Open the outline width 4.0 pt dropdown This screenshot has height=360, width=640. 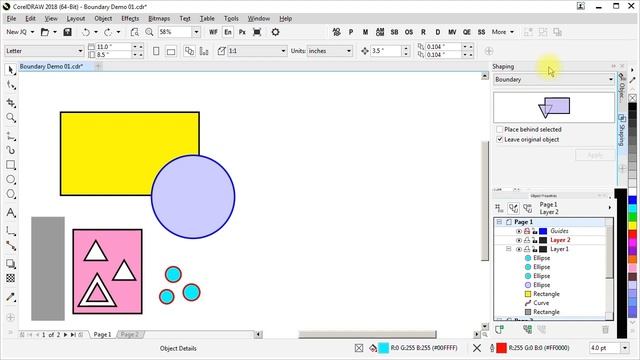[625, 348]
